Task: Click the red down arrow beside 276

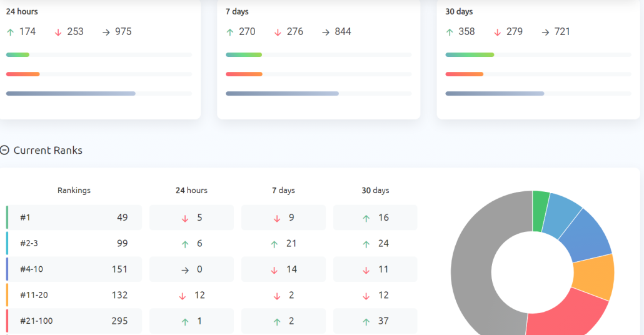Action: 278,32
